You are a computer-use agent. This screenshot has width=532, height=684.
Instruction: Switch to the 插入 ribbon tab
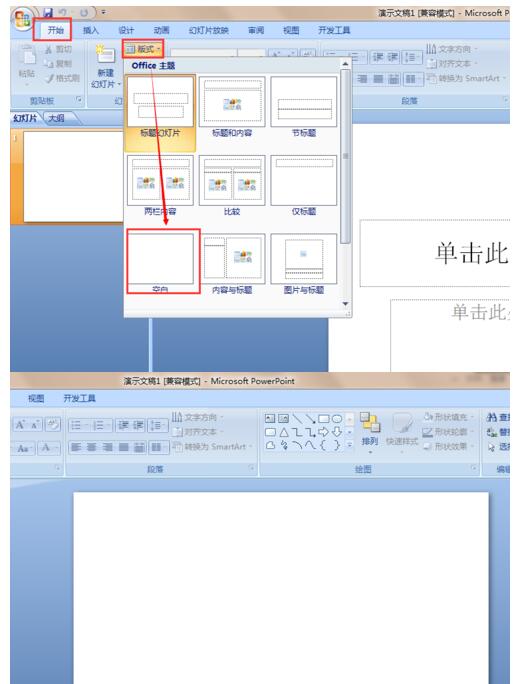pos(91,30)
